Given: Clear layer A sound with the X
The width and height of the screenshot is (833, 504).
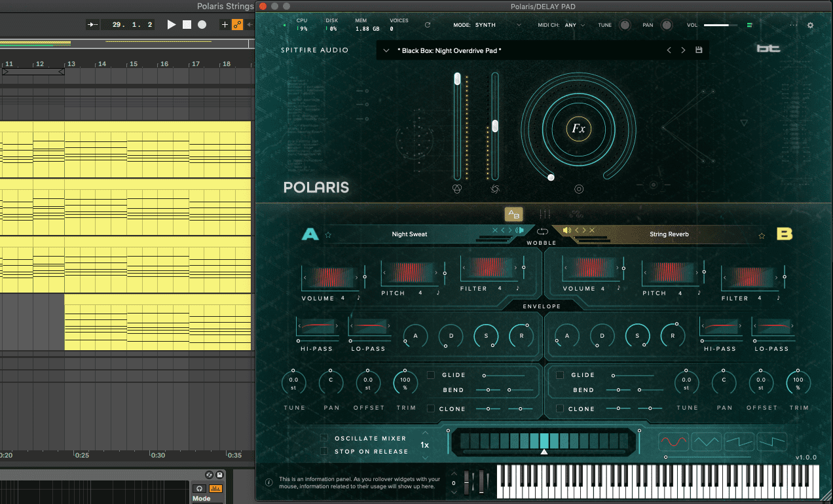Looking at the screenshot, I should tap(495, 230).
